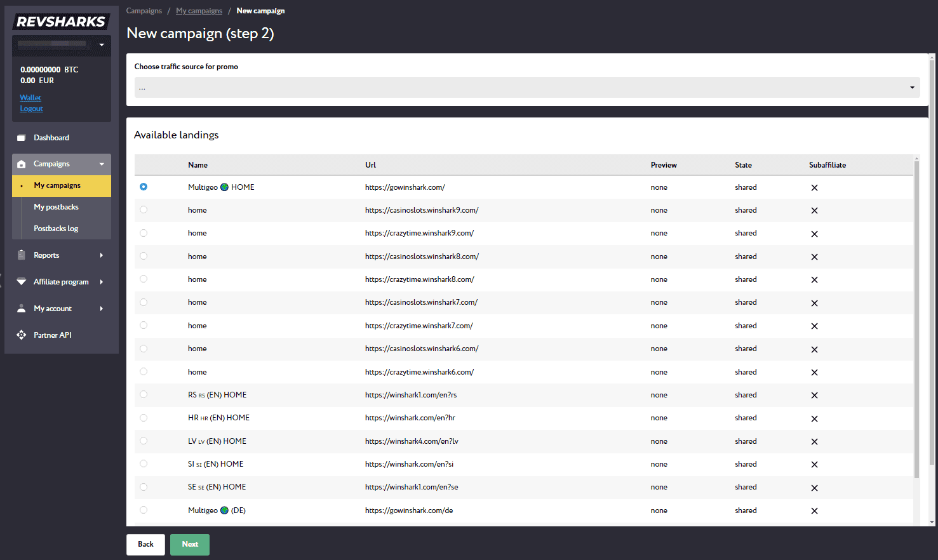Click the Wallet link
Screen dimensions: 938x560
[30, 98]
